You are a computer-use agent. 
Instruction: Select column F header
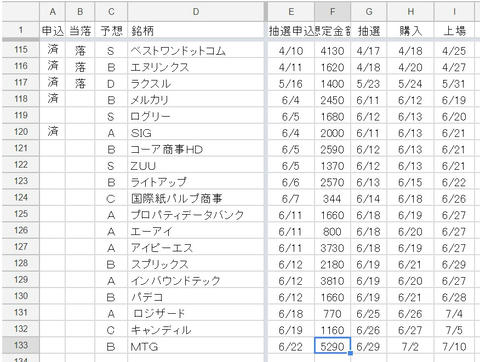tap(332, 12)
